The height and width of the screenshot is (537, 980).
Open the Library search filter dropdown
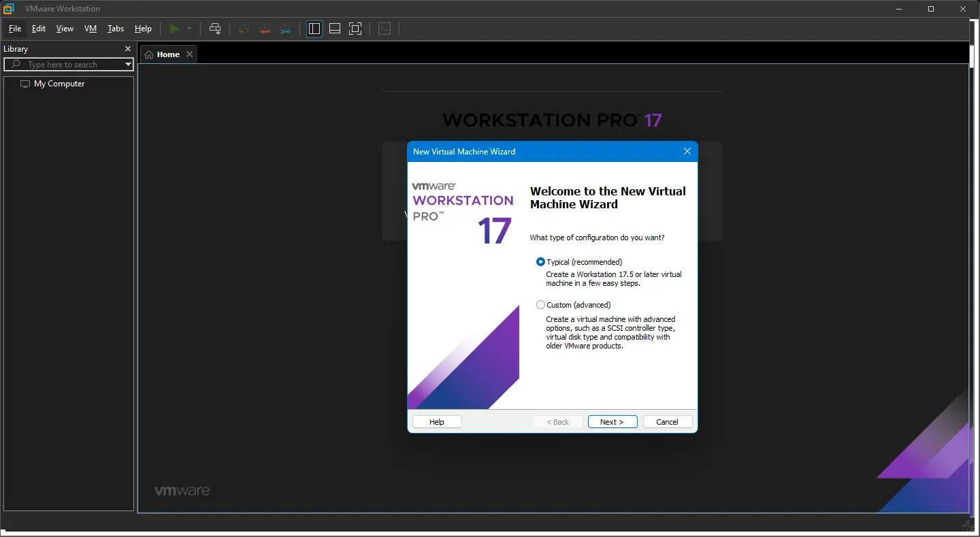(x=127, y=64)
